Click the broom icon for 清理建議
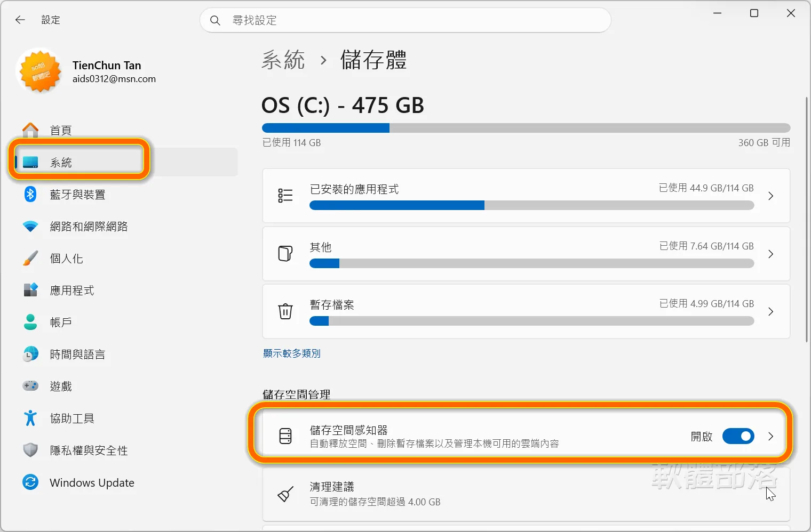Screen dimensions: 811x532 tap(285, 494)
